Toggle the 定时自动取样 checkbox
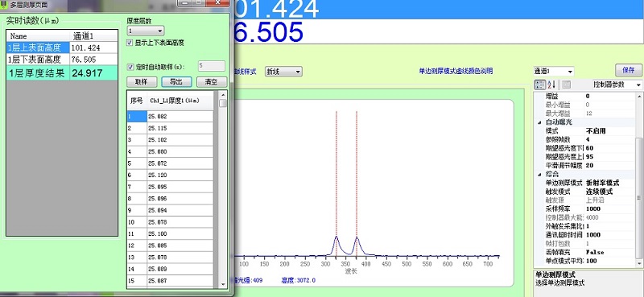Viewport: 644px width, 297px height. [x=130, y=67]
